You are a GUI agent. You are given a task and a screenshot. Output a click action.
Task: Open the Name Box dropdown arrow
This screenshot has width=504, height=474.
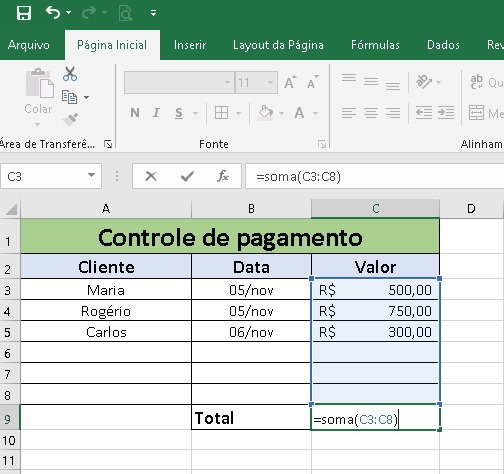pos(91,175)
